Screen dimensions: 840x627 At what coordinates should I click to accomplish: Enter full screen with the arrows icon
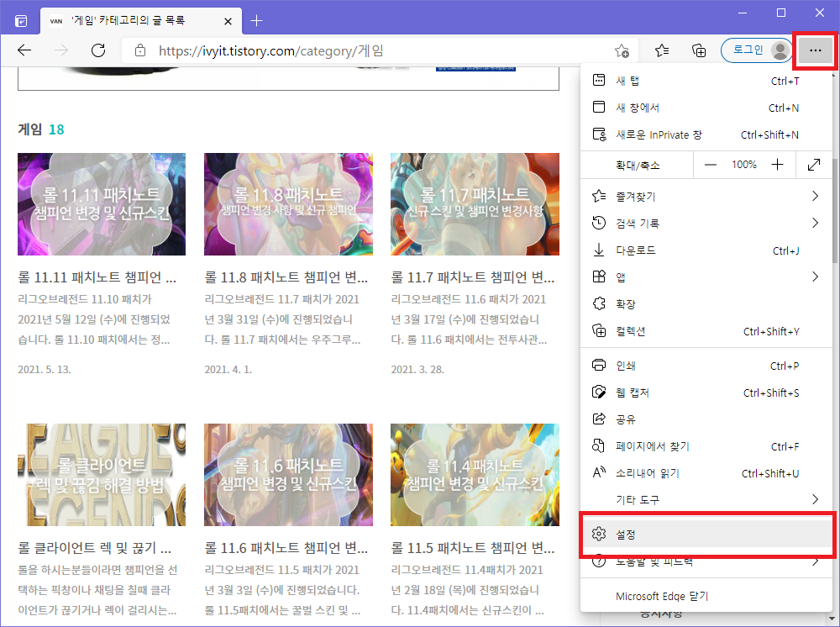[814, 165]
